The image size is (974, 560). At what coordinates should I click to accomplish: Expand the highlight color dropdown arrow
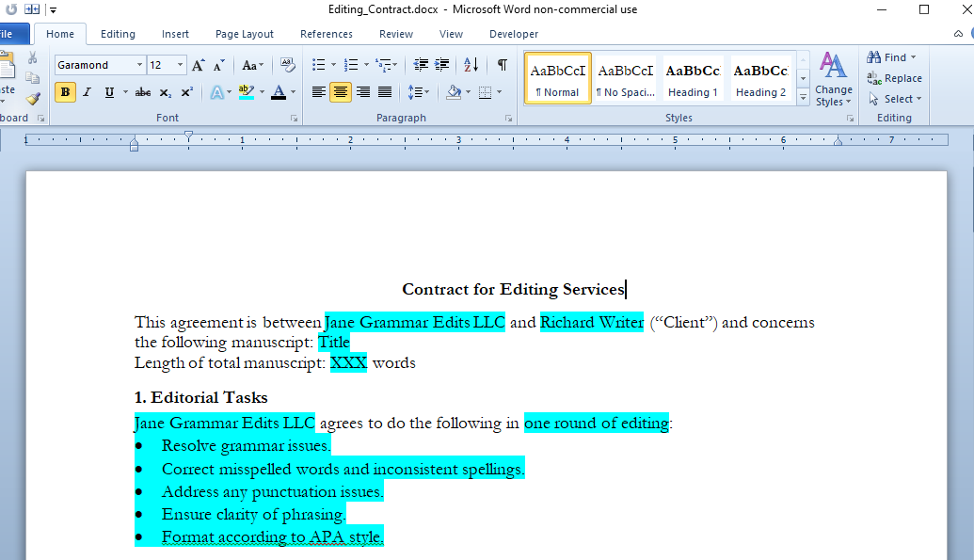coord(262,92)
